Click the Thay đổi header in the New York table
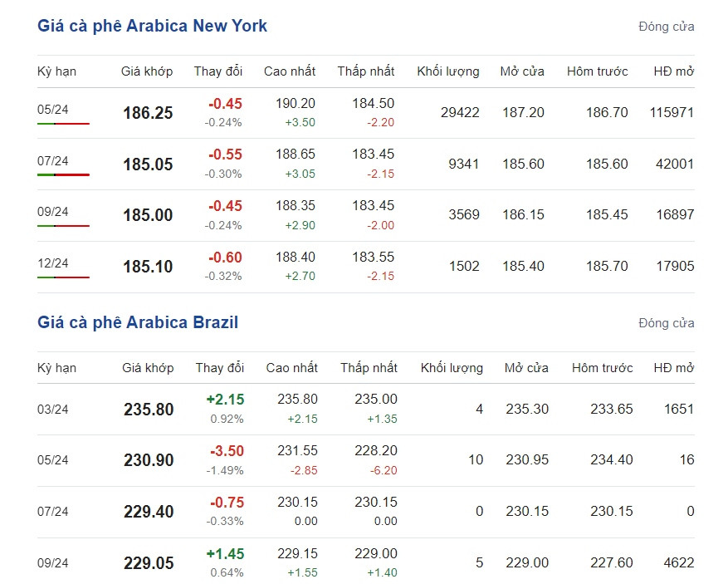The height and width of the screenshot is (584, 728). [x=218, y=71]
